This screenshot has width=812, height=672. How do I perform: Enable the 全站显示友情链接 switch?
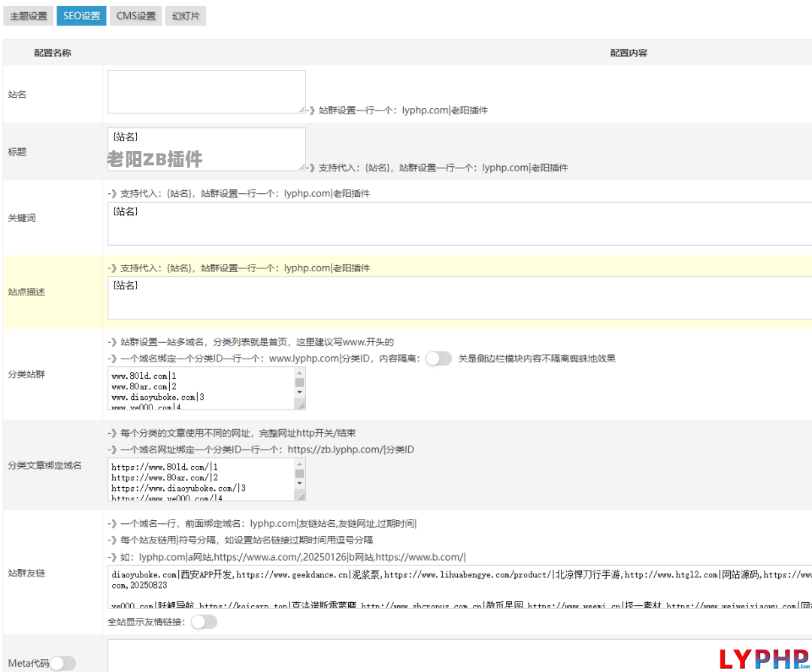click(204, 622)
